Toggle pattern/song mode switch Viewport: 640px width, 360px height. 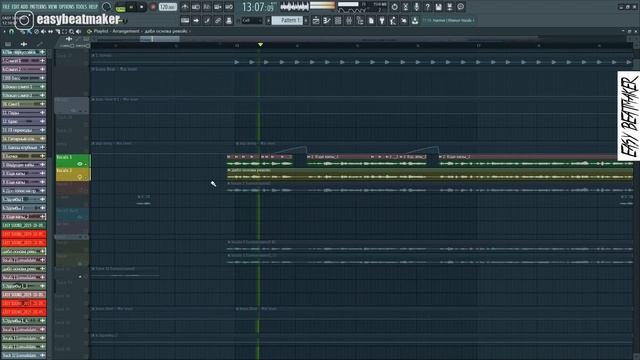tap(120, 7)
